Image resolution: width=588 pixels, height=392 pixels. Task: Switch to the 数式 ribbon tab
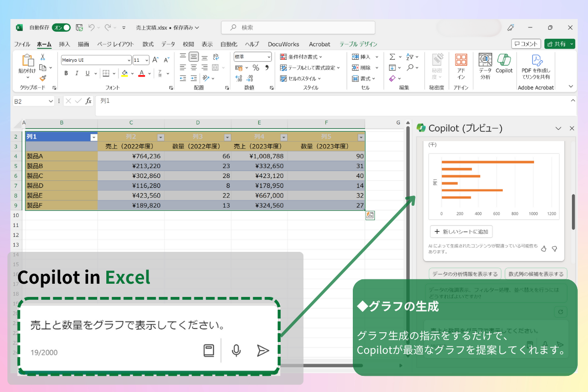148,44
